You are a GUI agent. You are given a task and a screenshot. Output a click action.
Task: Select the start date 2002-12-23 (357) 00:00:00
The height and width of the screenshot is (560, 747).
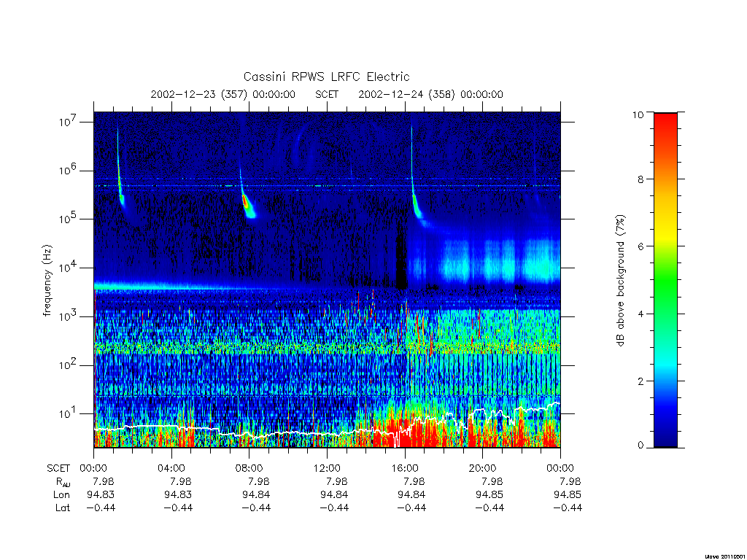[222, 94]
